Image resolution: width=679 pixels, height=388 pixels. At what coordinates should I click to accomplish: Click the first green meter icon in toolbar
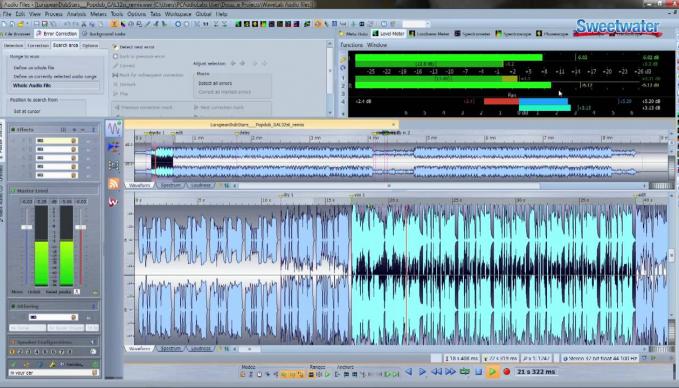point(238,24)
